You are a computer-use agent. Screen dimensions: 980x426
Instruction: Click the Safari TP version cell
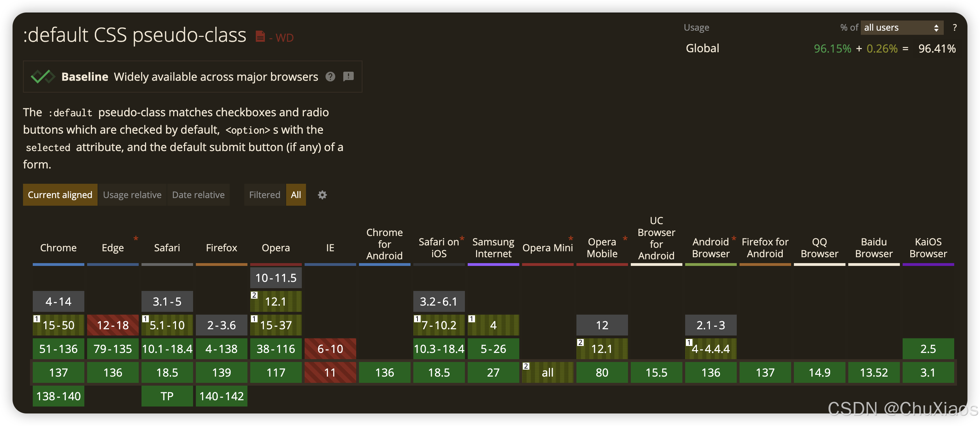pyautogui.click(x=167, y=396)
